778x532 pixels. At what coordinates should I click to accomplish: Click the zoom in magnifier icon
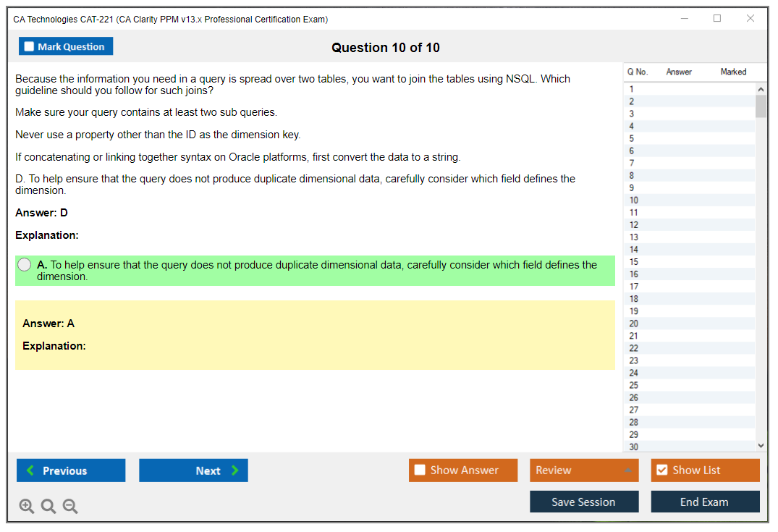27,507
